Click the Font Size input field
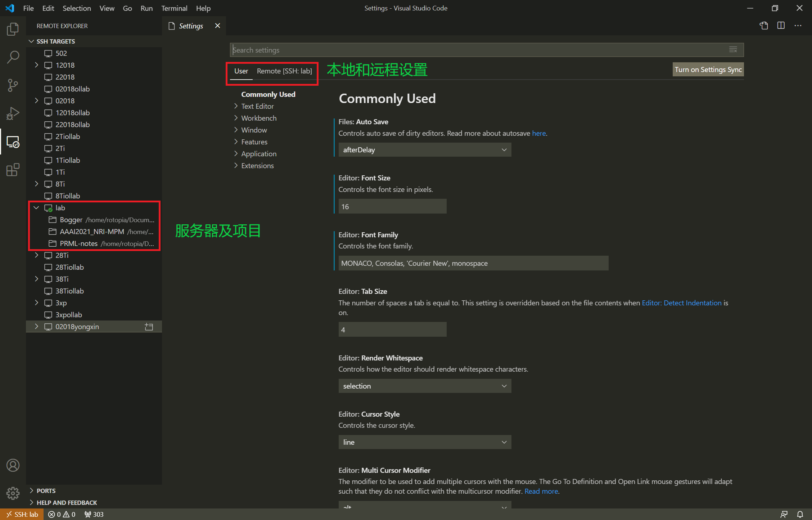Image resolution: width=812 pixels, height=520 pixels. click(x=391, y=206)
